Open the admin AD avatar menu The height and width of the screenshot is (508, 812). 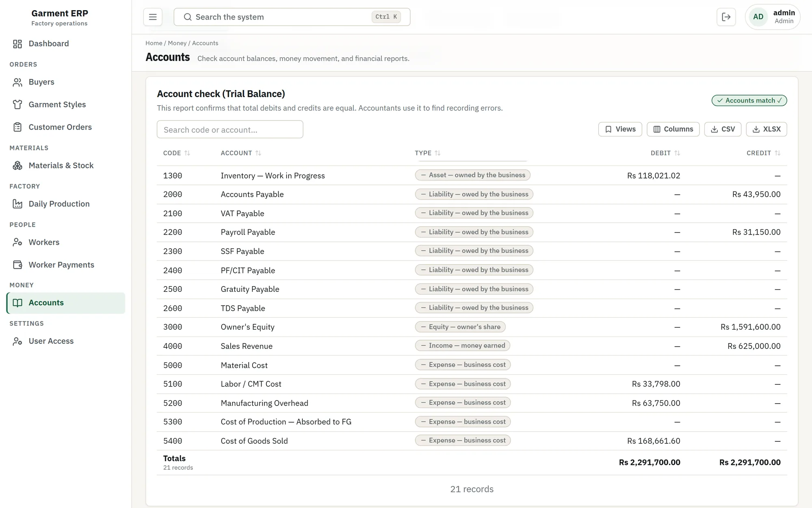pyautogui.click(x=773, y=17)
